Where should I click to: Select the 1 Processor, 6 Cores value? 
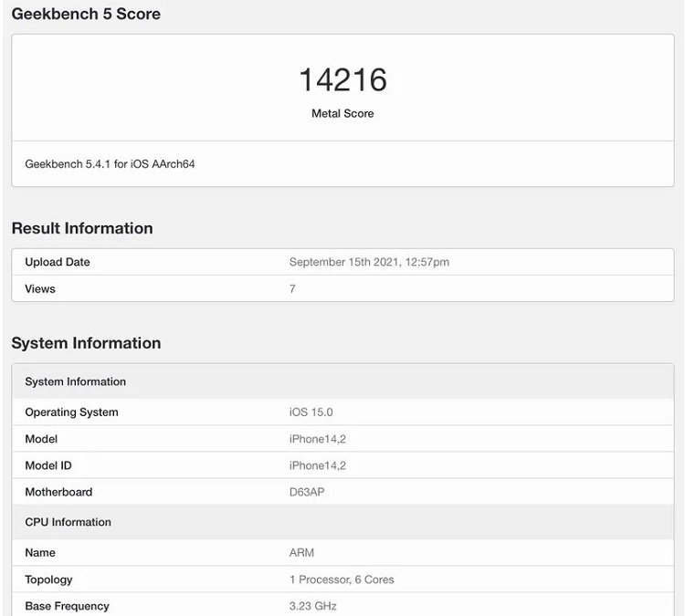coord(342,579)
